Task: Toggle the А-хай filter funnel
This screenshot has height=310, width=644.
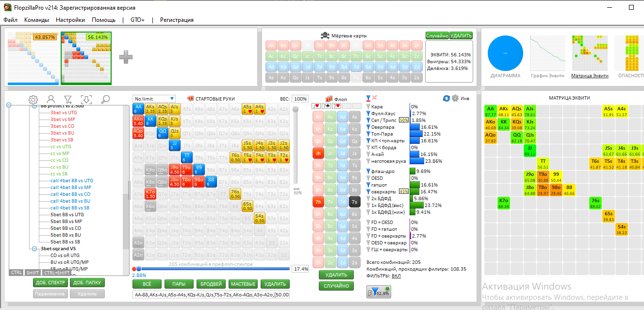Action: point(368,154)
